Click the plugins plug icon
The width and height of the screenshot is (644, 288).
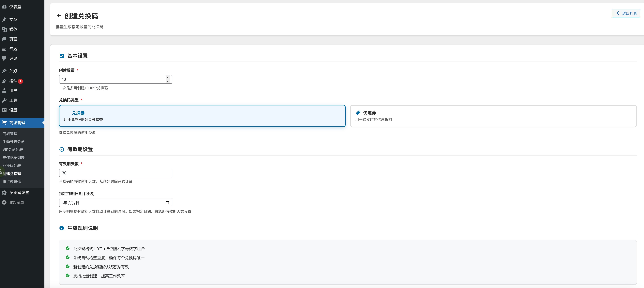click(x=4, y=81)
